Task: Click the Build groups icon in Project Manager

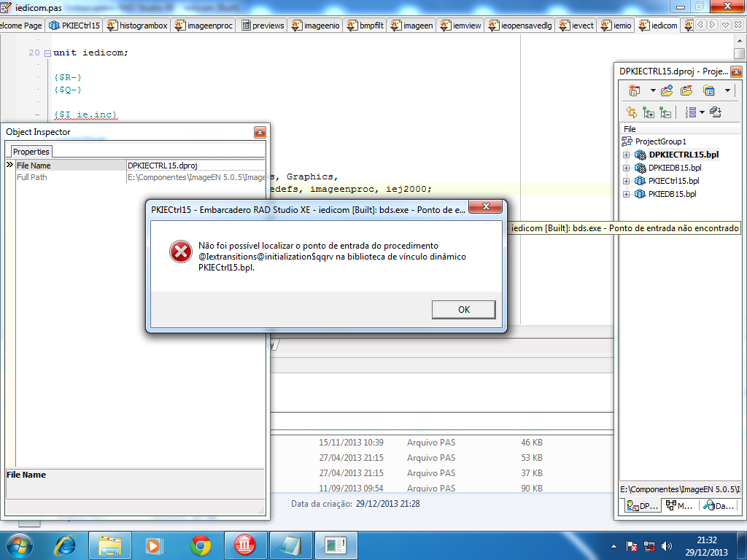Action: [715, 112]
